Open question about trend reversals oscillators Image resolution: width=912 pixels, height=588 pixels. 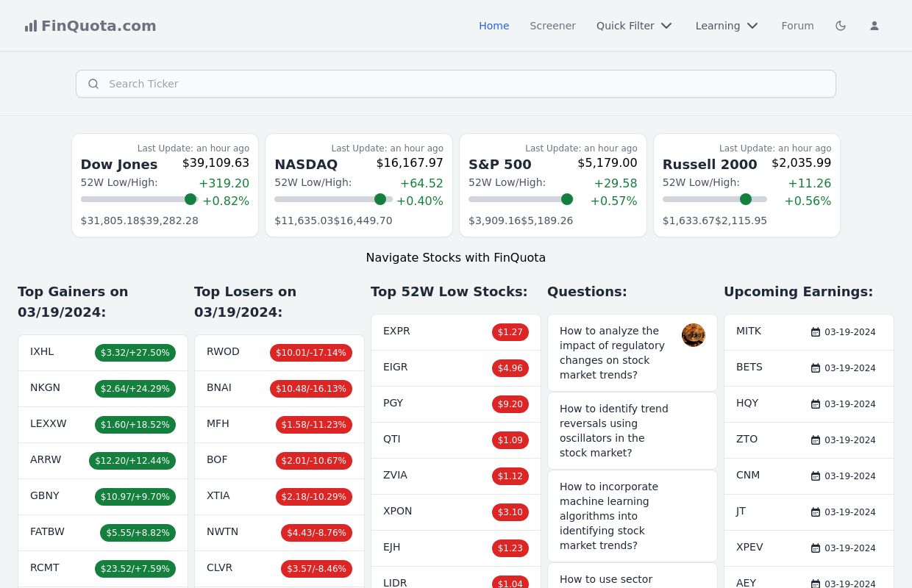click(x=614, y=431)
